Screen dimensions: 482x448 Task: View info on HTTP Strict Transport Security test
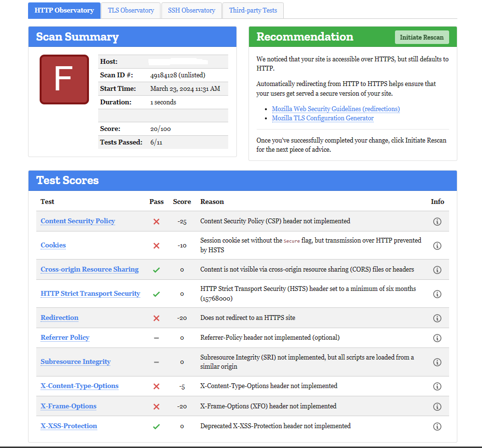tap(437, 294)
